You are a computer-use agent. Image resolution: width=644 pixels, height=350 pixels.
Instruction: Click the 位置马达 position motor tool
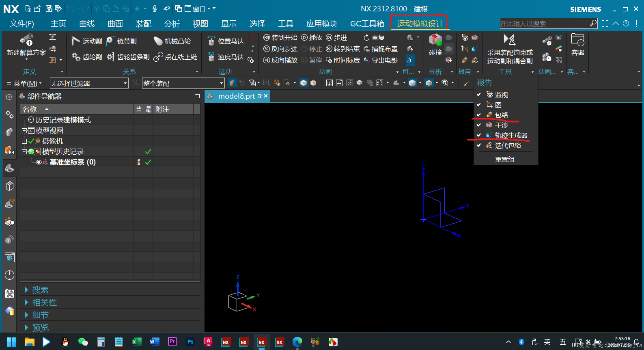[x=226, y=41]
